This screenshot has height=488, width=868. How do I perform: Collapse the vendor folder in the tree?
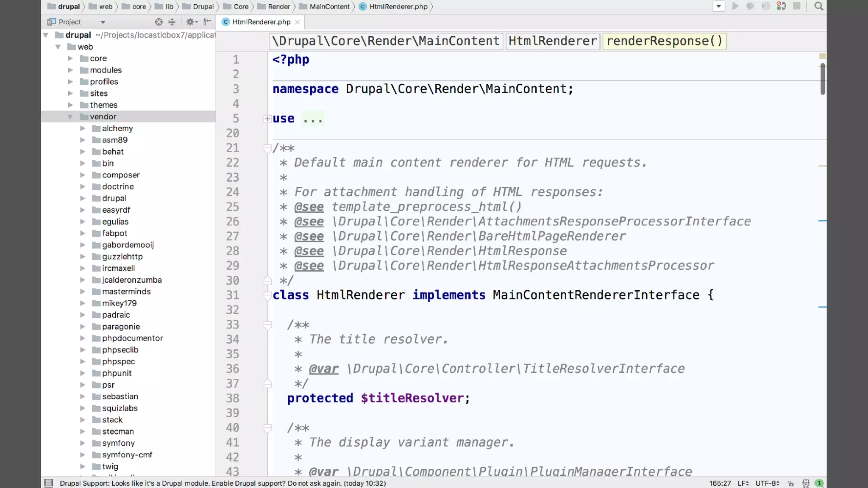click(70, 117)
